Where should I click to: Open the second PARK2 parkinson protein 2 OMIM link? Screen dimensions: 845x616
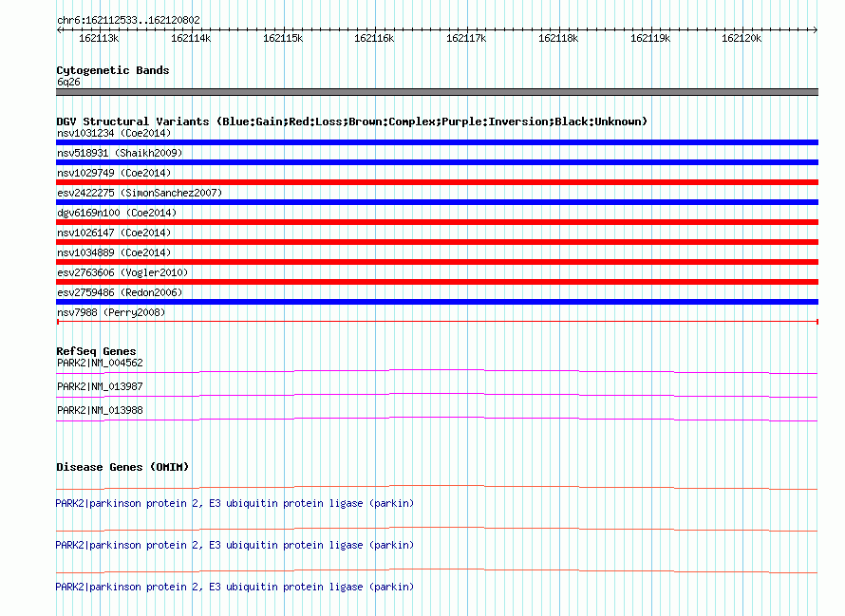pyautogui.click(x=235, y=546)
